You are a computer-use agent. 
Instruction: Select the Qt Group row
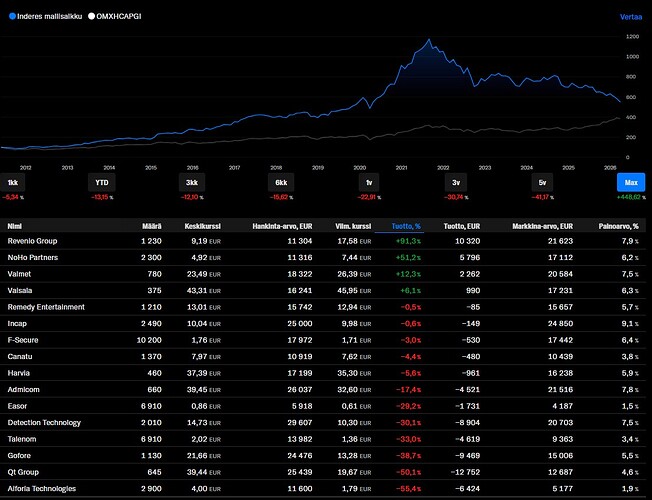click(x=323, y=472)
